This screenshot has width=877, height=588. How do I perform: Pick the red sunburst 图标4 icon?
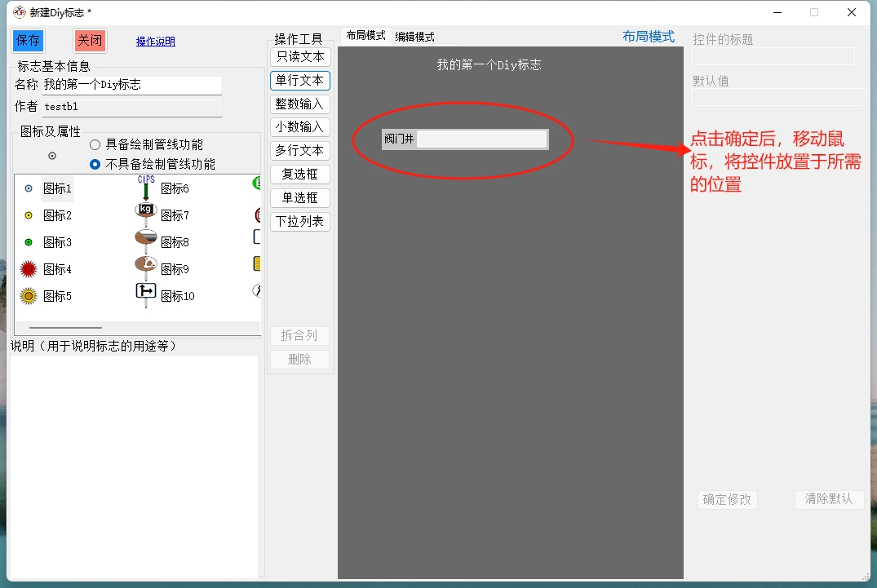[x=29, y=269]
